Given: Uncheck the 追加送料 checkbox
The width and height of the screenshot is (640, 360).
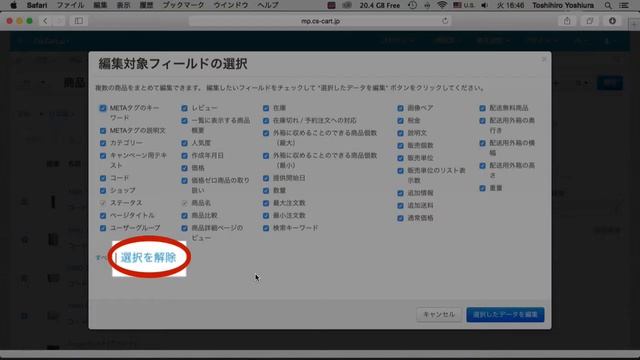Looking at the screenshot, I should 400,206.
